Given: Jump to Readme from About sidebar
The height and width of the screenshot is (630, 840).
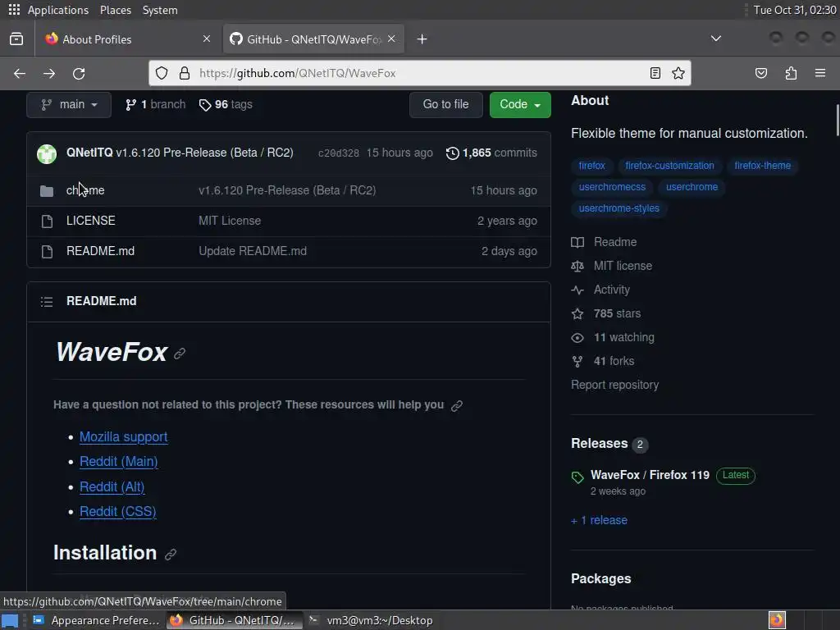Looking at the screenshot, I should (605, 242).
